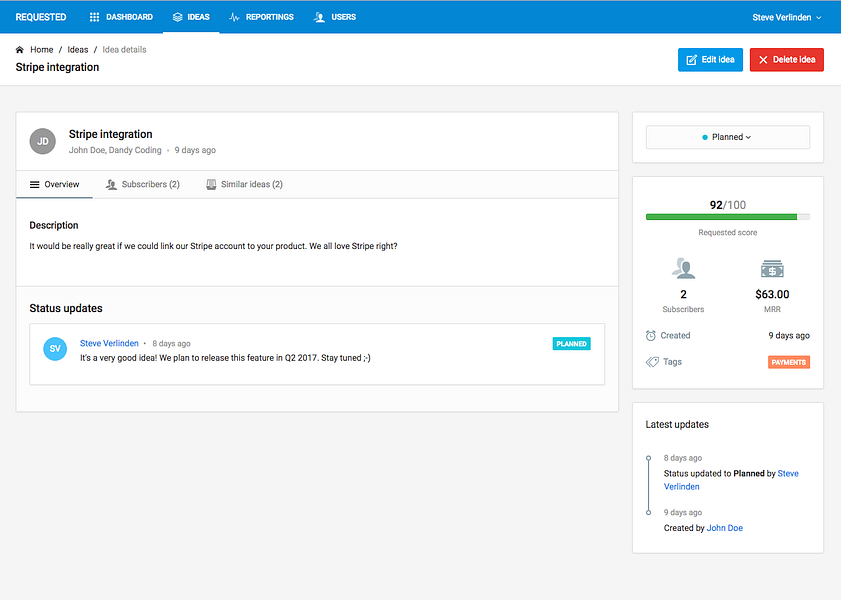Image resolution: width=841 pixels, height=600 pixels.
Task: Click the blue dot in status dropdown
Action: coord(705,137)
